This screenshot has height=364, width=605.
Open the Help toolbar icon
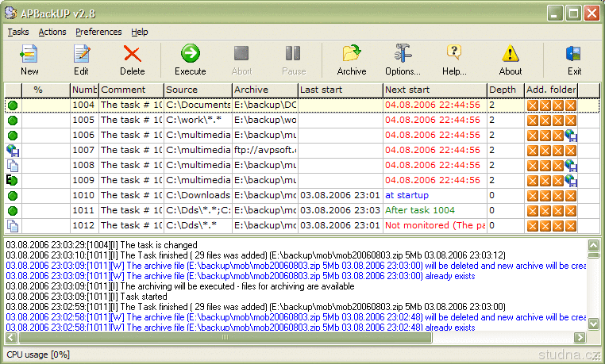click(x=454, y=54)
